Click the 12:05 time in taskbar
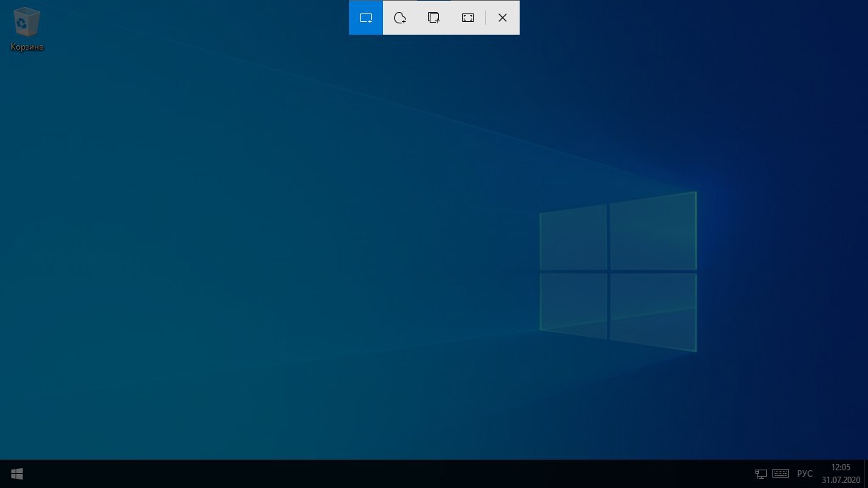This screenshot has height=488, width=868. (x=840, y=467)
